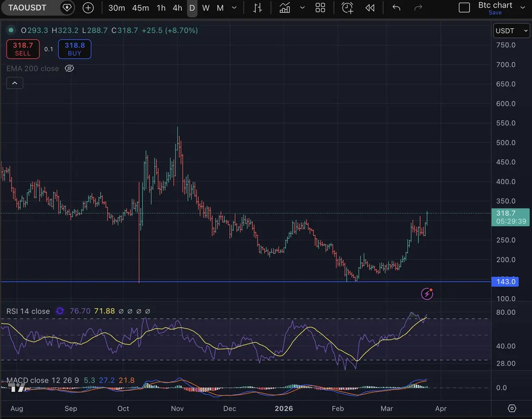Click the RSI moving average value 71.88
Image resolution: width=532 pixels, height=419 pixels.
[104, 311]
